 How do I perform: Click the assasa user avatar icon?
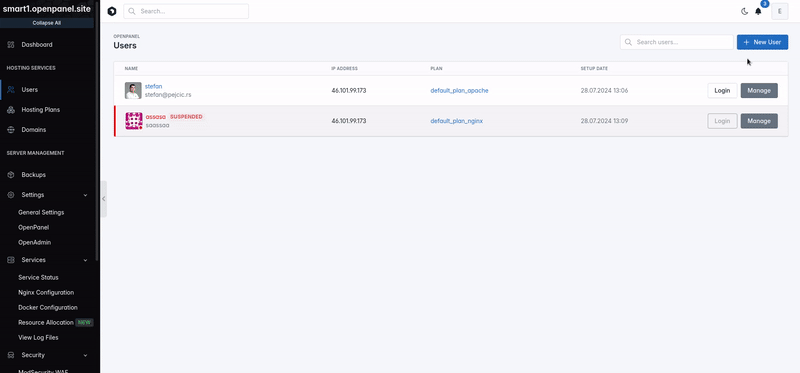(x=134, y=121)
